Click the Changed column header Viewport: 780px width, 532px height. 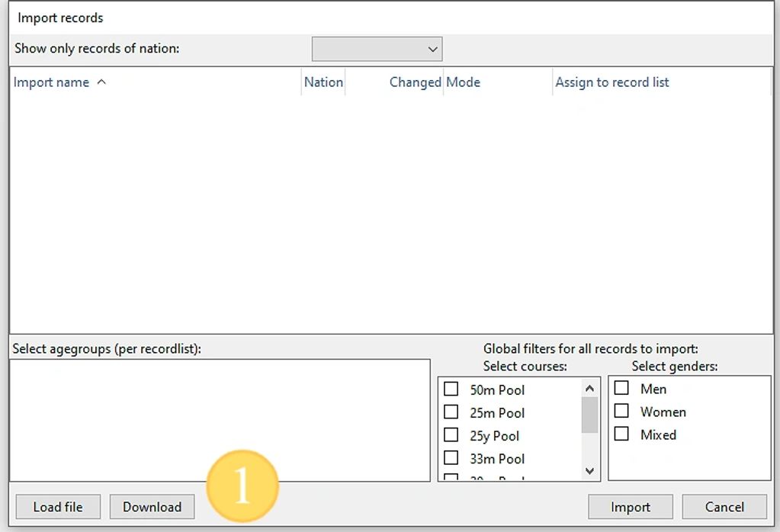click(414, 82)
